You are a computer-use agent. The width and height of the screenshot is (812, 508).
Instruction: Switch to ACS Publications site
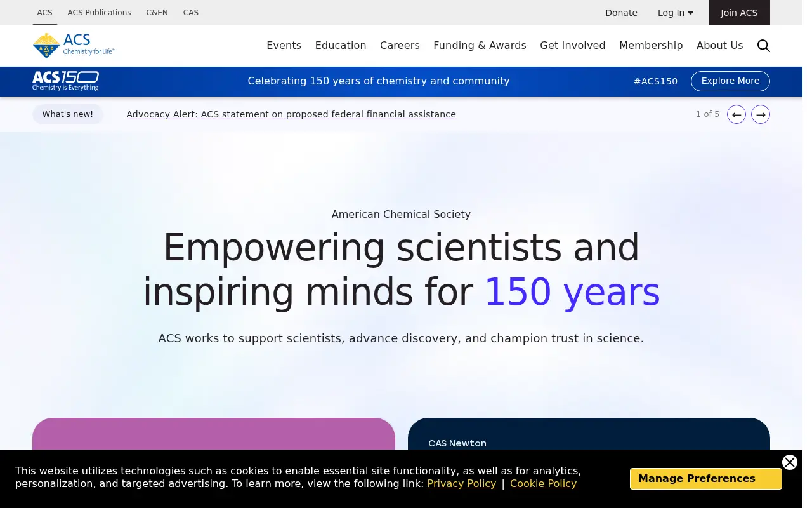click(x=99, y=13)
